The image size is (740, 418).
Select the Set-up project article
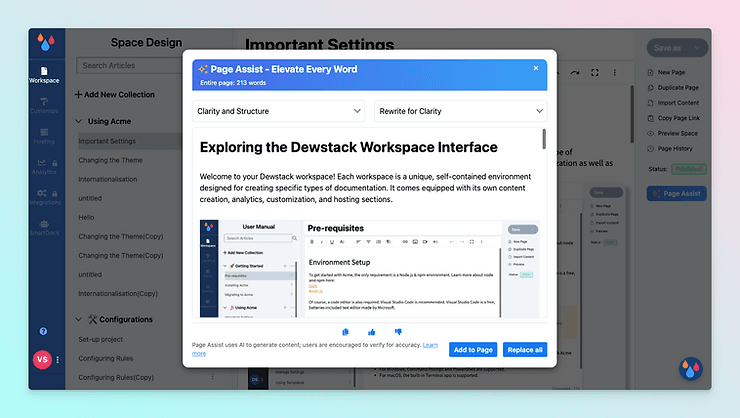101,339
